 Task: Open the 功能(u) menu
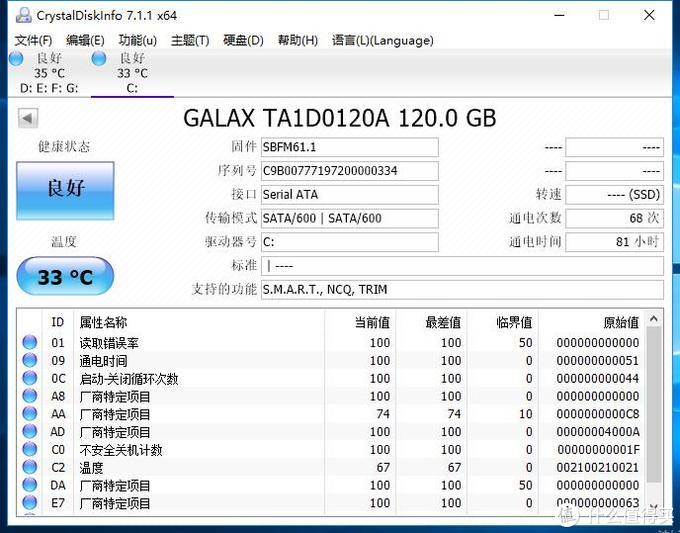click(138, 41)
